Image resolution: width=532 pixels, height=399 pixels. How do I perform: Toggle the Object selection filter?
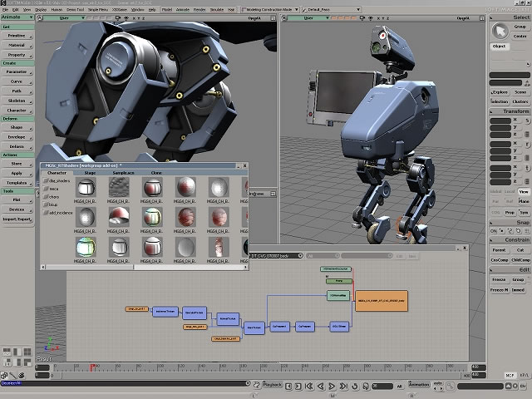500,47
